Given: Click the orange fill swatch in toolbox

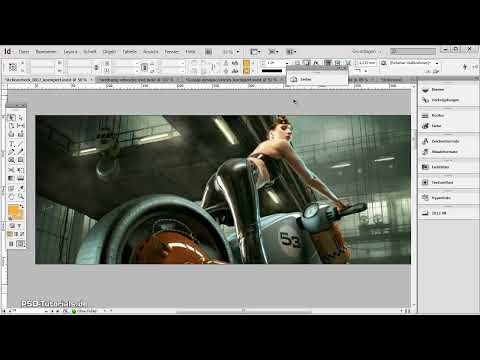Looking at the screenshot, I should [x=14, y=211].
